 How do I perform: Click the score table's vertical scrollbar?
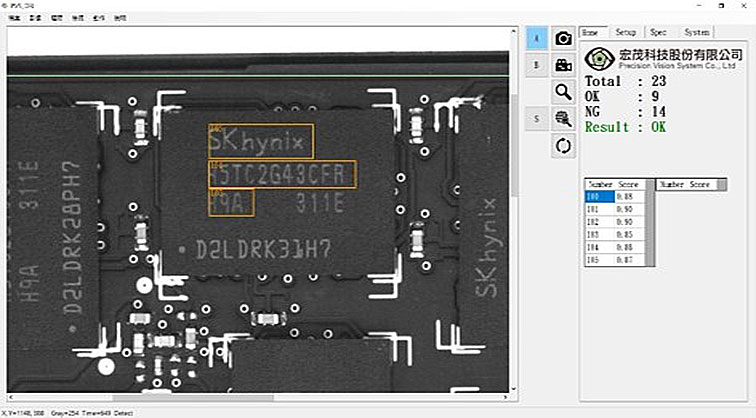[648, 228]
